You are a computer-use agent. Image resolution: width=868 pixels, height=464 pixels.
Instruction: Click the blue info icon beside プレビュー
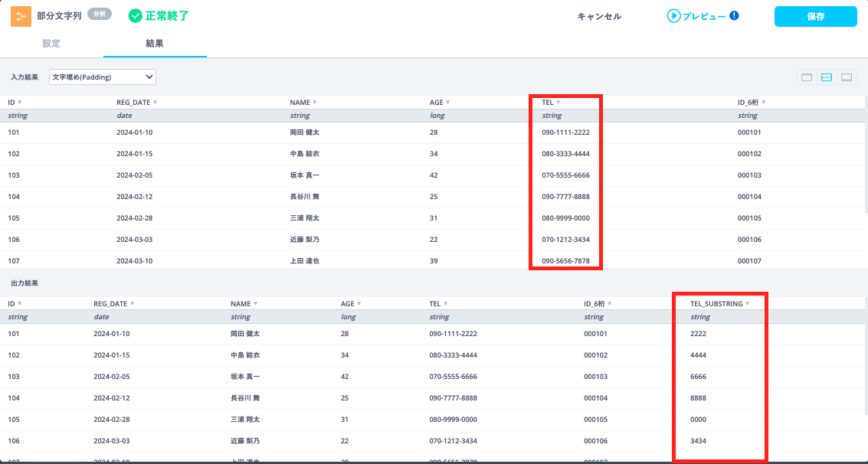coord(734,15)
